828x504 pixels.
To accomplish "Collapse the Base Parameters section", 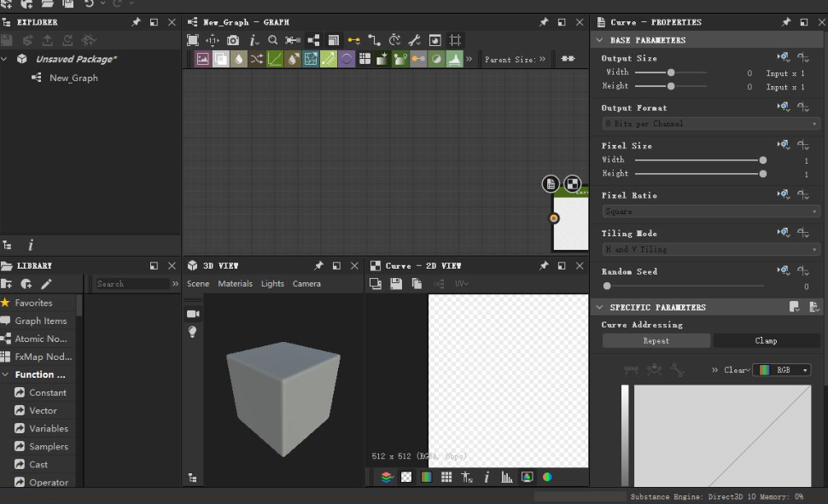I will click(599, 40).
